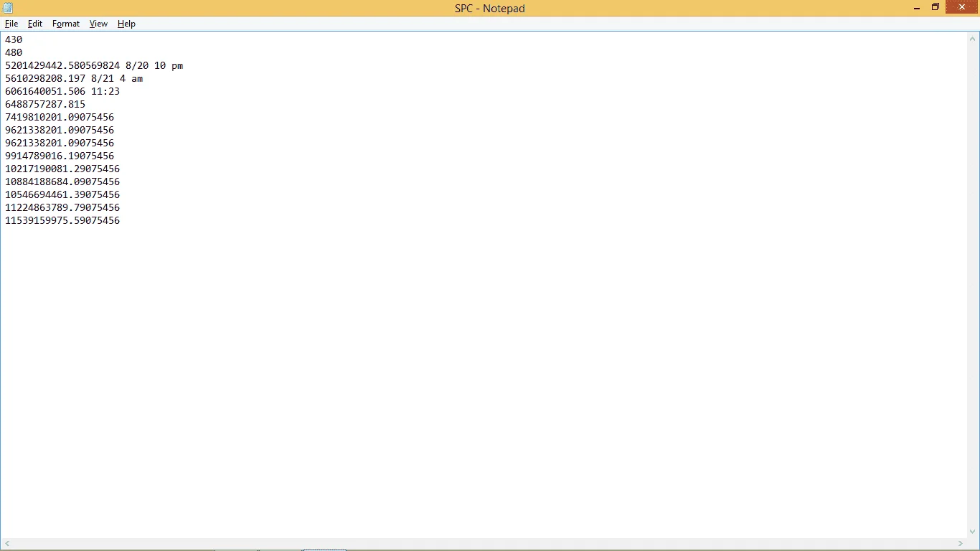980x551 pixels.
Task: Open the File menu
Action: pos(11,24)
